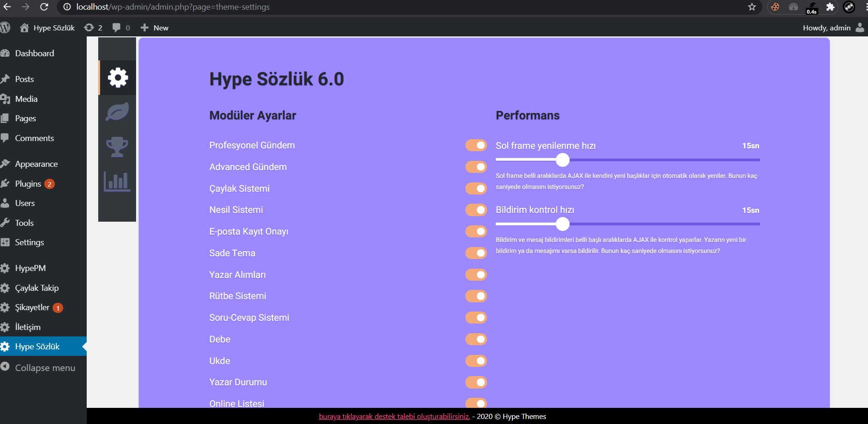Screen dimensions: 868x424
Task: Open the gear settings tab icon
Action: click(x=118, y=77)
